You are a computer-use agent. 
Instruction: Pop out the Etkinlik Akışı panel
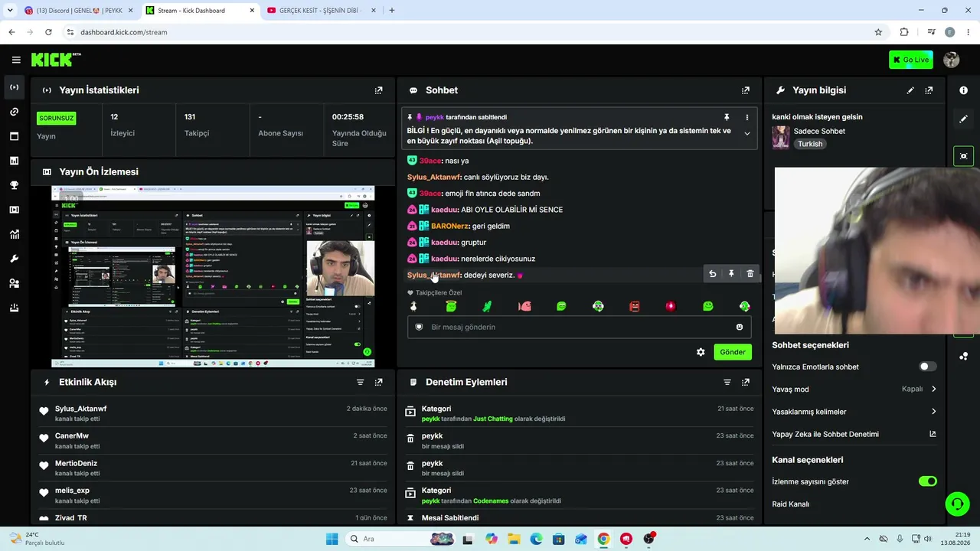pyautogui.click(x=378, y=382)
